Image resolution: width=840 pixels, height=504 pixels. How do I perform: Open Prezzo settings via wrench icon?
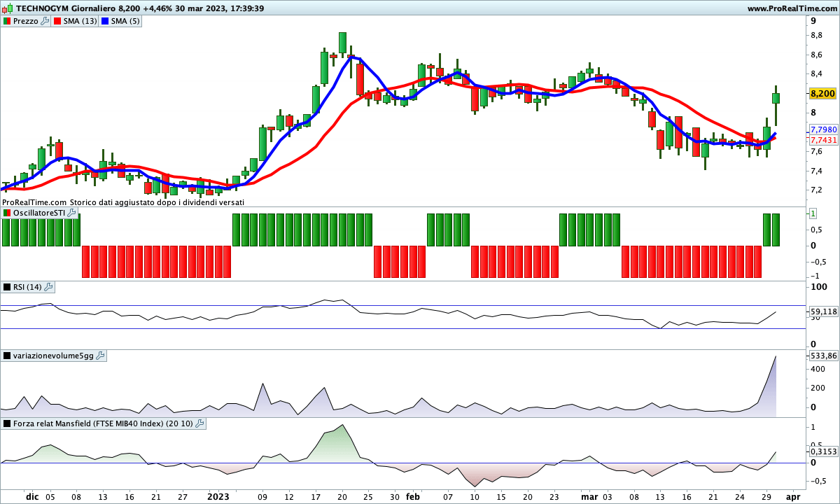point(45,21)
